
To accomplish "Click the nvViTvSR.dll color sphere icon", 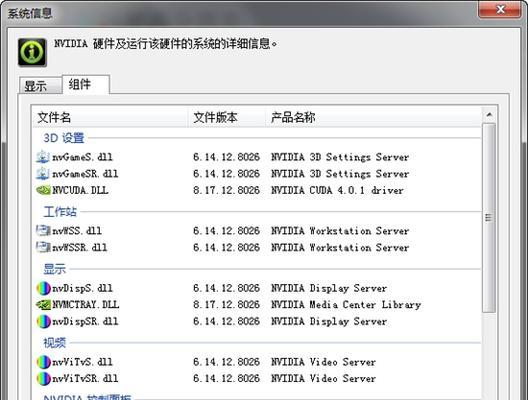I will pos(43,378).
